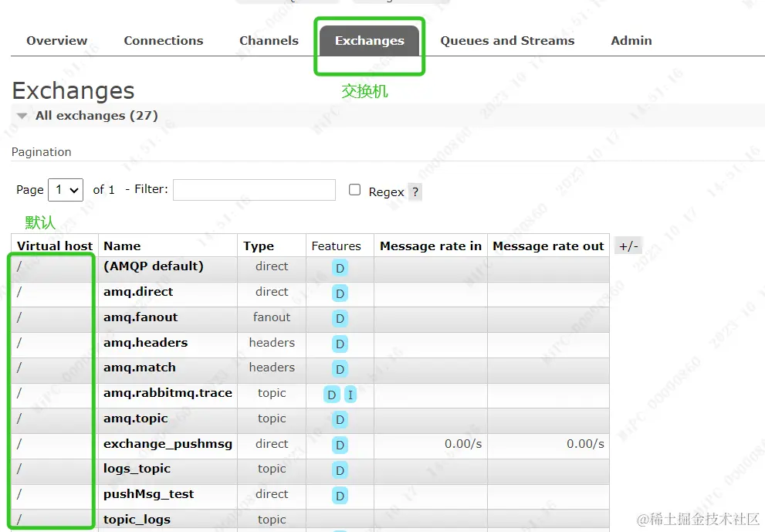
Task: Open the Overview tab
Action: tap(56, 40)
